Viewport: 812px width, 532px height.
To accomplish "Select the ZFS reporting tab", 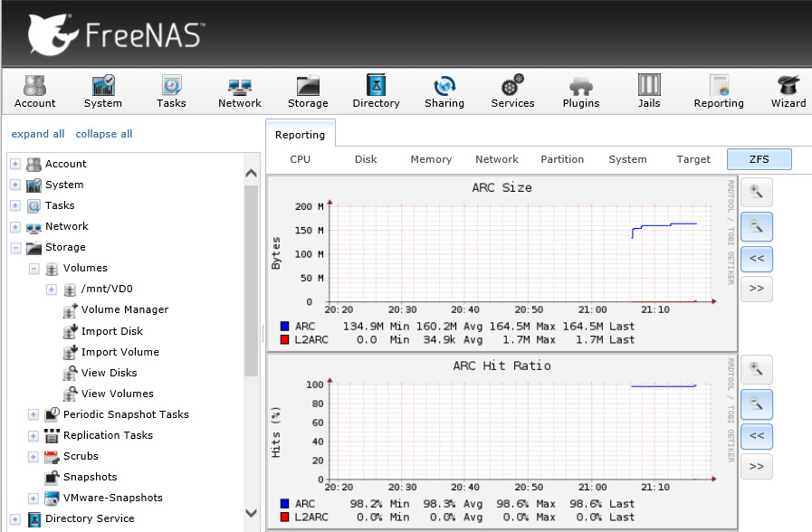I will pyautogui.click(x=759, y=159).
